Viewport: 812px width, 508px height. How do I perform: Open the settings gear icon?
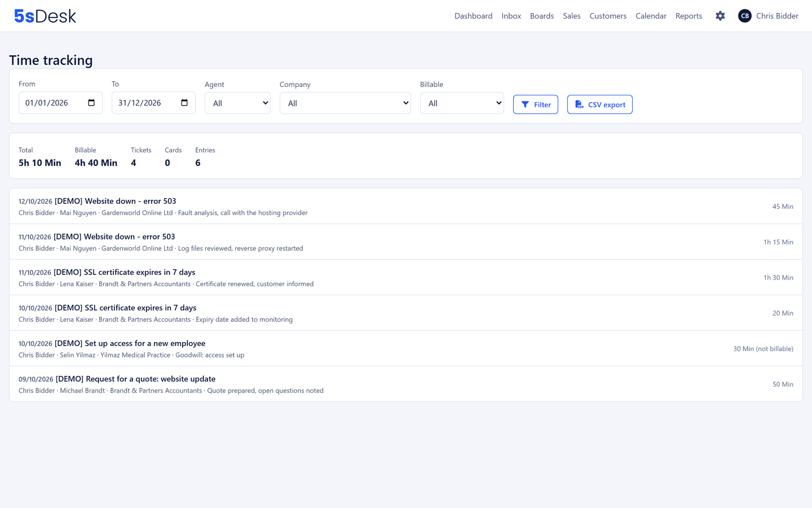pyautogui.click(x=720, y=16)
